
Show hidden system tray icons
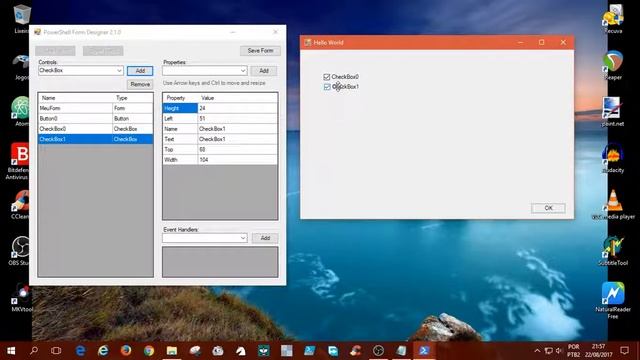537,351
